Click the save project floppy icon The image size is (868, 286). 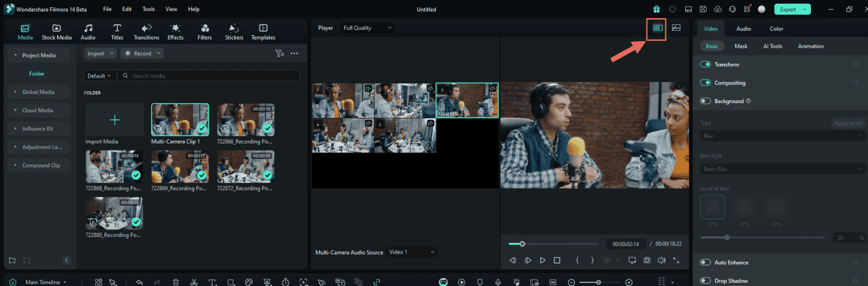click(x=703, y=9)
